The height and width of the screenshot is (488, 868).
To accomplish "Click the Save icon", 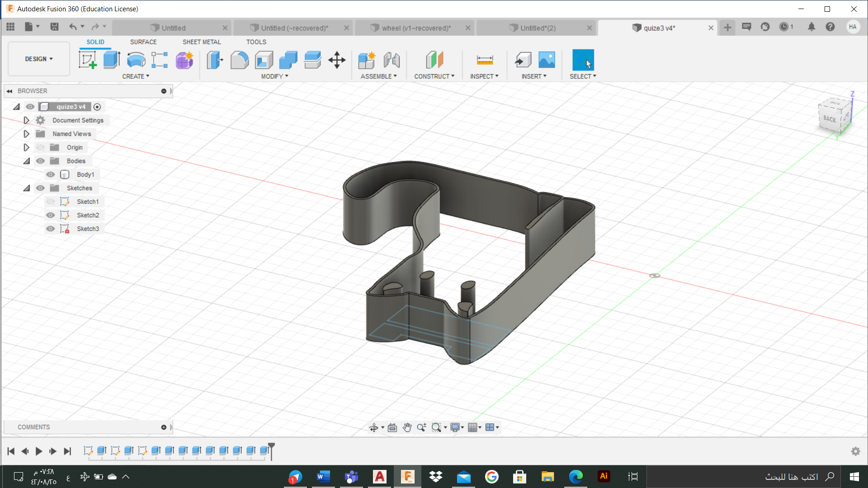I will (54, 27).
